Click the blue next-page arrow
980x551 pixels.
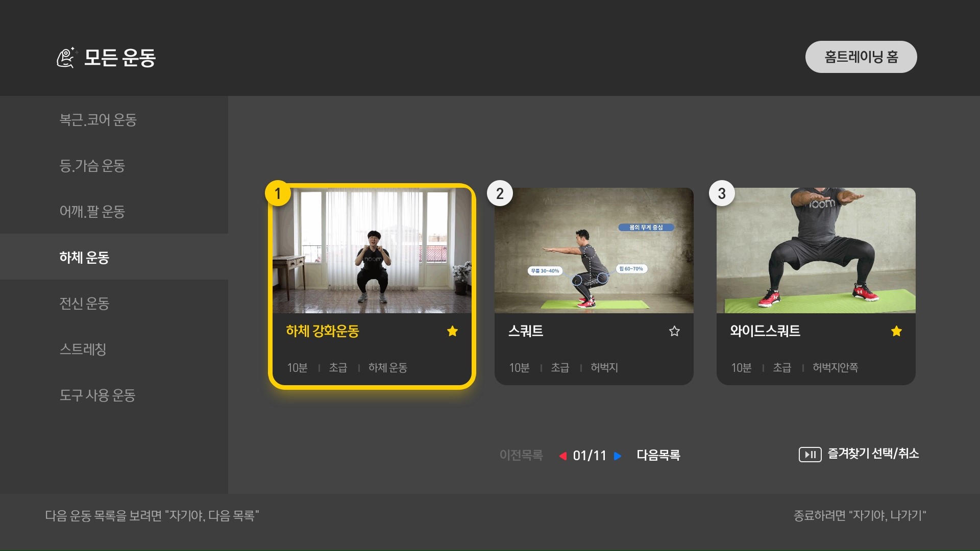[618, 456]
